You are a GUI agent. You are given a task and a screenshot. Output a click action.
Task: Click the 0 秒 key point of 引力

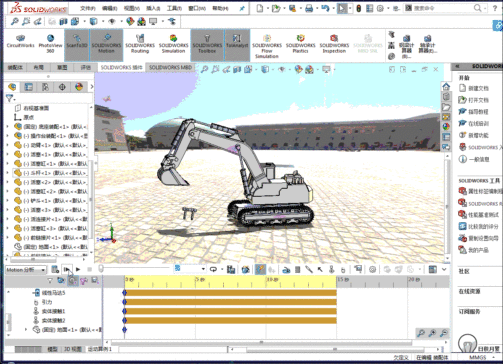click(x=124, y=302)
